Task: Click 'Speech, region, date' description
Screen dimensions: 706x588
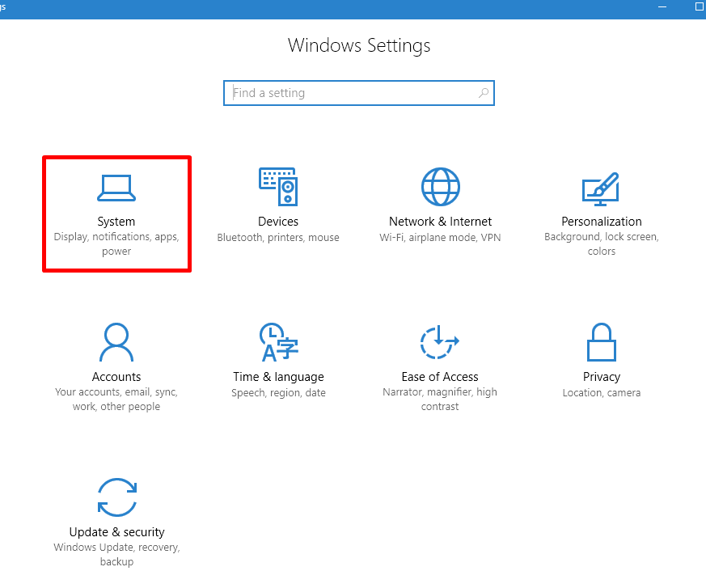Action: point(278,392)
